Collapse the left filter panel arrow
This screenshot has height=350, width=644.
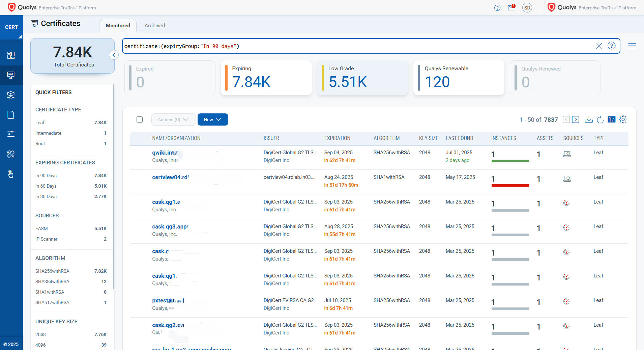click(x=114, y=55)
